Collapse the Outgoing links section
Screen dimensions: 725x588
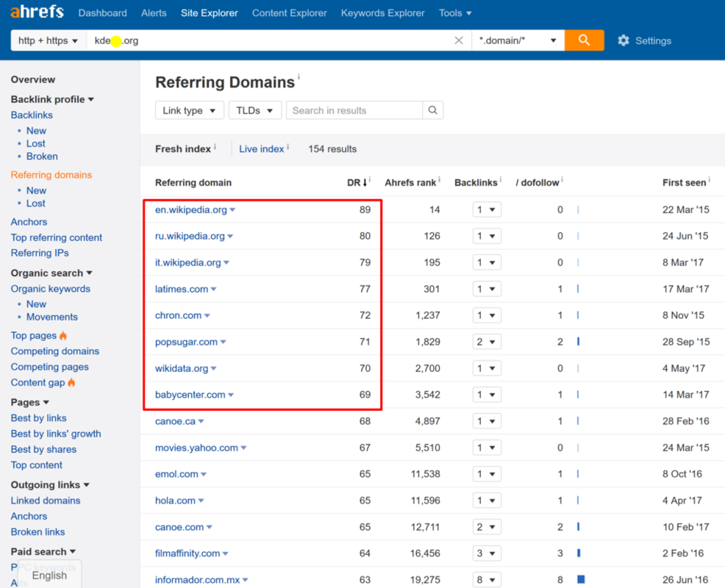coord(50,485)
